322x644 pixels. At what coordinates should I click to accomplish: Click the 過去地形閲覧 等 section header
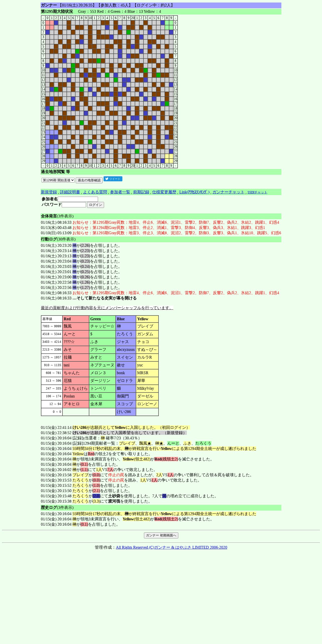pos(161,172)
